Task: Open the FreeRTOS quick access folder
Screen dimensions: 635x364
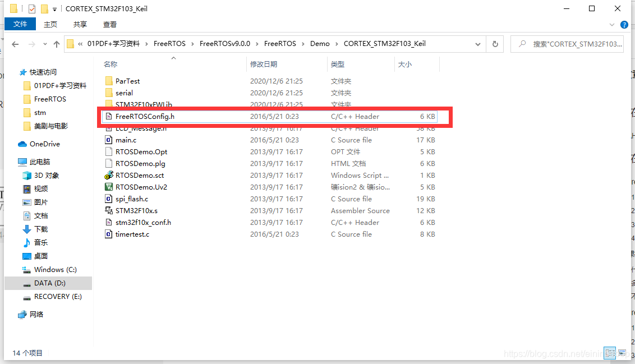Action: [50, 99]
